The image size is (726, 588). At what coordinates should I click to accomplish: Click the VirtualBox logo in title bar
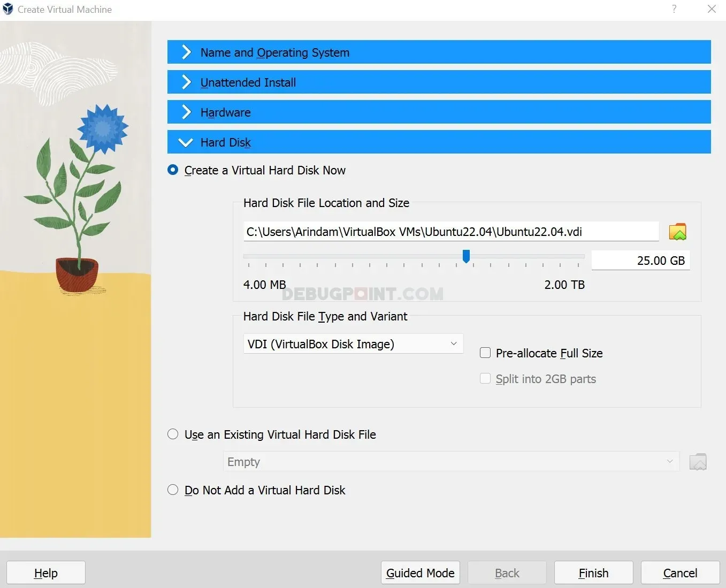pos(7,9)
